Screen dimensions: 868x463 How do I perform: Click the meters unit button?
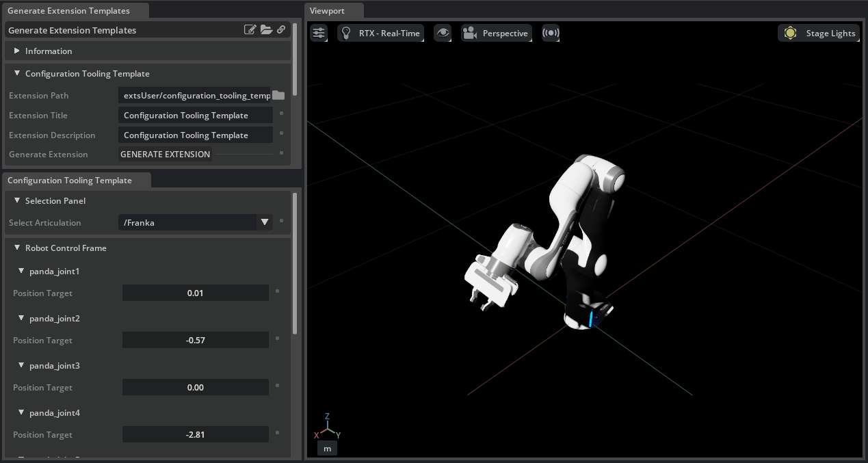pyautogui.click(x=327, y=448)
